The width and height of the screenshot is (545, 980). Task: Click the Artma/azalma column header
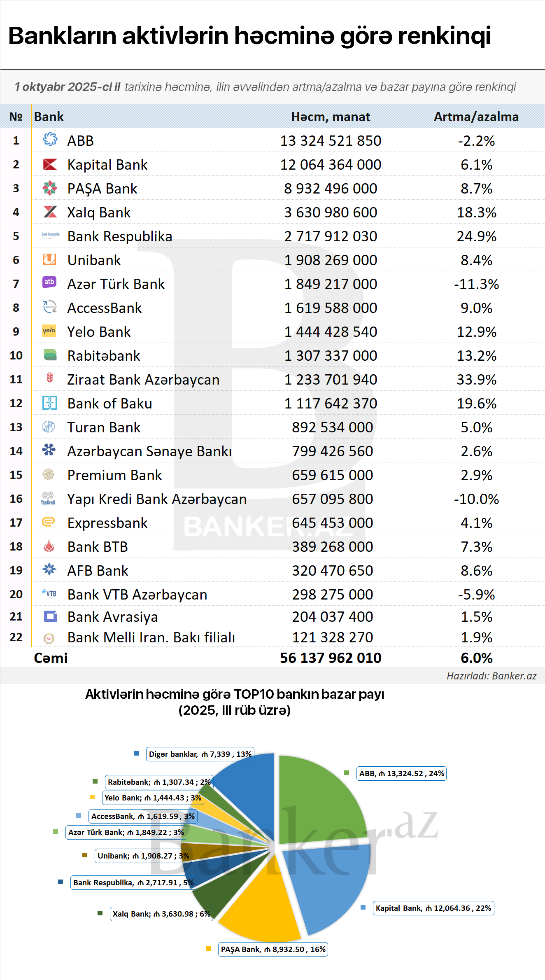pos(476,117)
